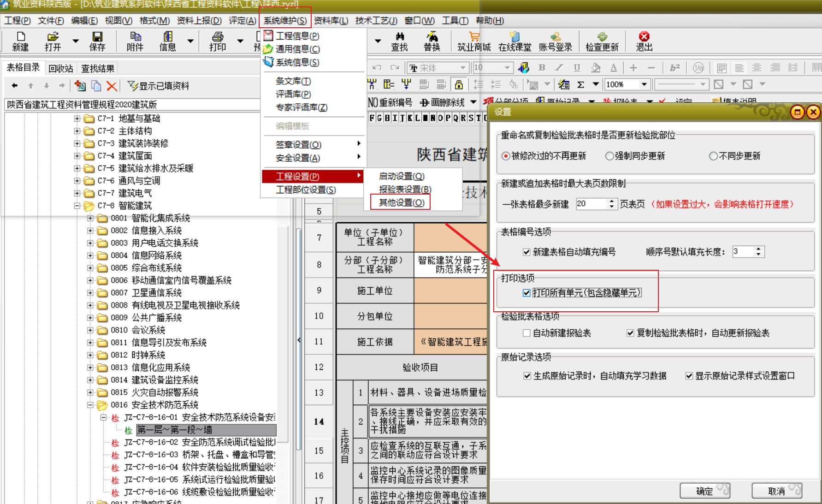Collapse C7-8 智能建筑 tree node
The height and width of the screenshot is (504, 822).
pyautogui.click(x=77, y=206)
